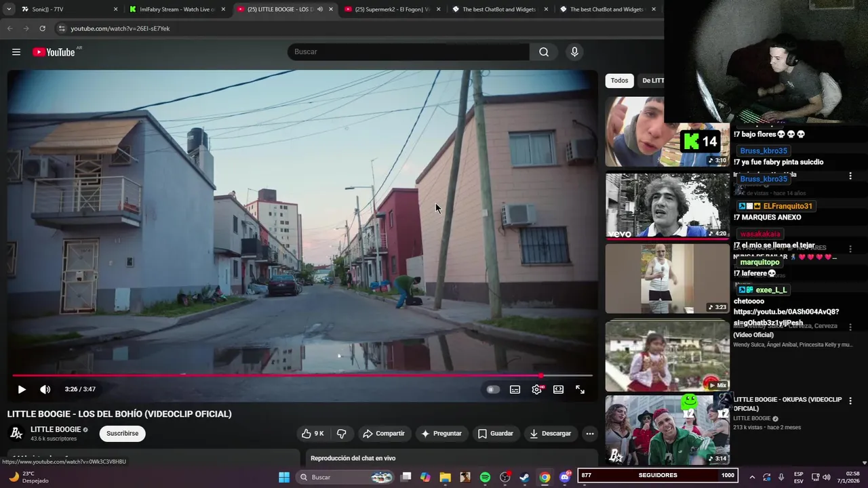Viewport: 868px width, 488px height.
Task: Open options menu for the OKUPAS video
Action: 850,401
